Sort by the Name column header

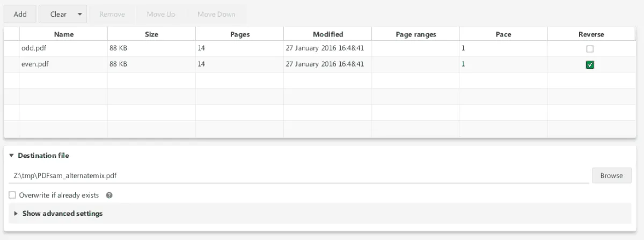64,34
